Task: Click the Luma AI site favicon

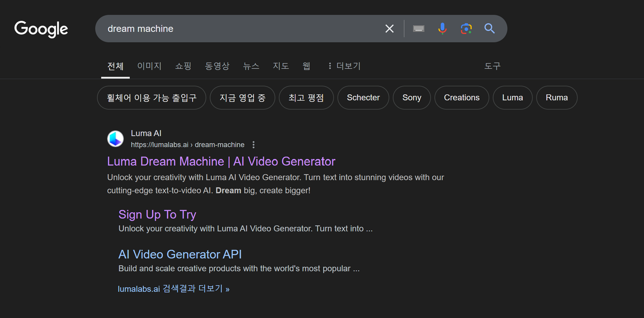Action: tap(115, 139)
